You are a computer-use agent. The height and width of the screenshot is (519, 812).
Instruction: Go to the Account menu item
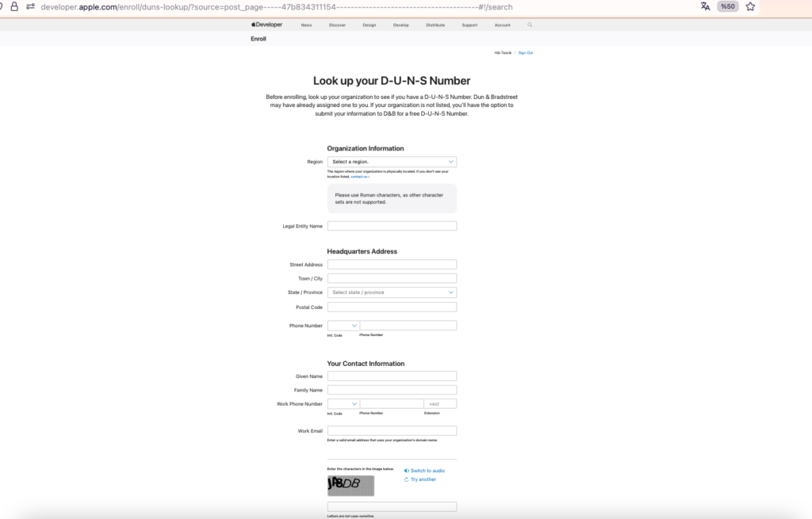[502, 25]
